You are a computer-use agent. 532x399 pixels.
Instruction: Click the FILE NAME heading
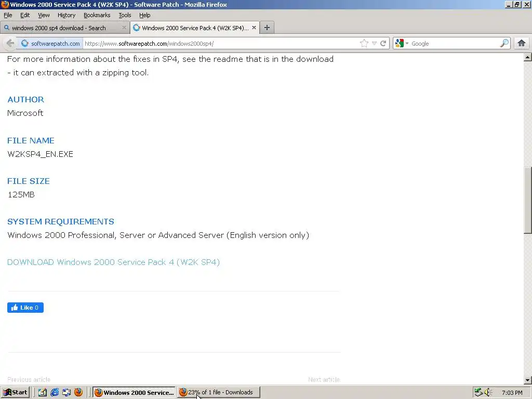pyautogui.click(x=31, y=140)
